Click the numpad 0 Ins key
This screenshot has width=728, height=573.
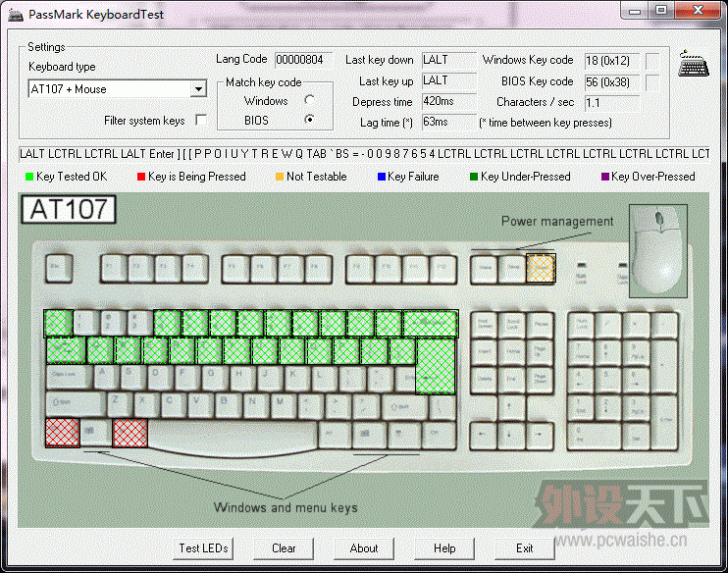(597, 435)
